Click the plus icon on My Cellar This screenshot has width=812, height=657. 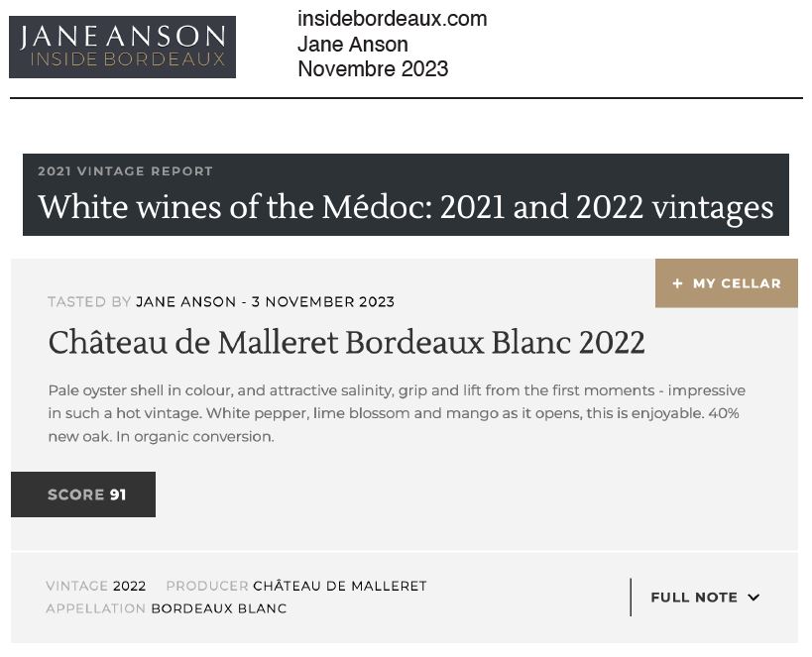(x=677, y=283)
